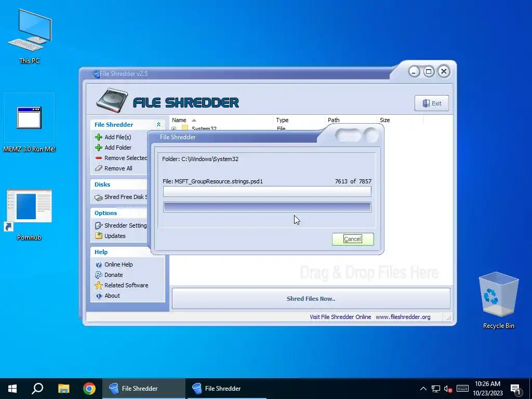Image resolution: width=532 pixels, height=399 pixels.
Task: Select the System32 folder icon in the list
Action: click(x=185, y=128)
